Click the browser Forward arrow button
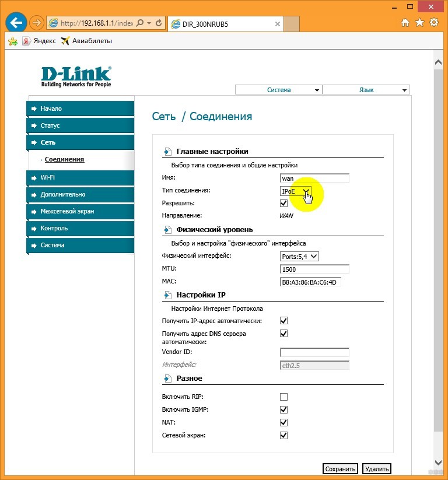 coord(37,23)
